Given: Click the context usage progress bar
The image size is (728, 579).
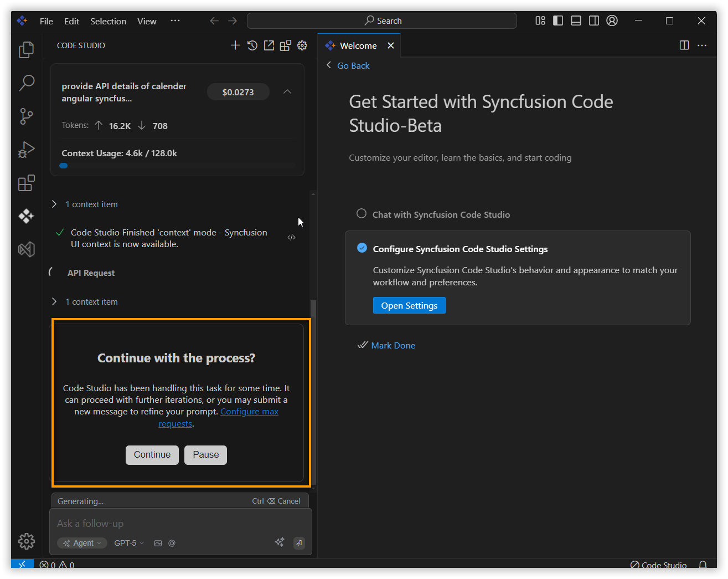Looking at the screenshot, I should click(x=177, y=166).
